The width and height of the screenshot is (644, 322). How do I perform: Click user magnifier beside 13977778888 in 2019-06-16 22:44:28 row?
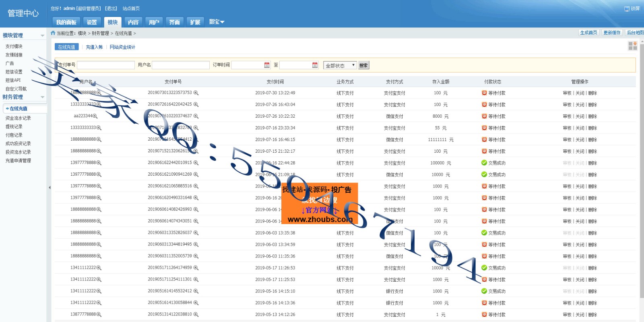click(99, 163)
